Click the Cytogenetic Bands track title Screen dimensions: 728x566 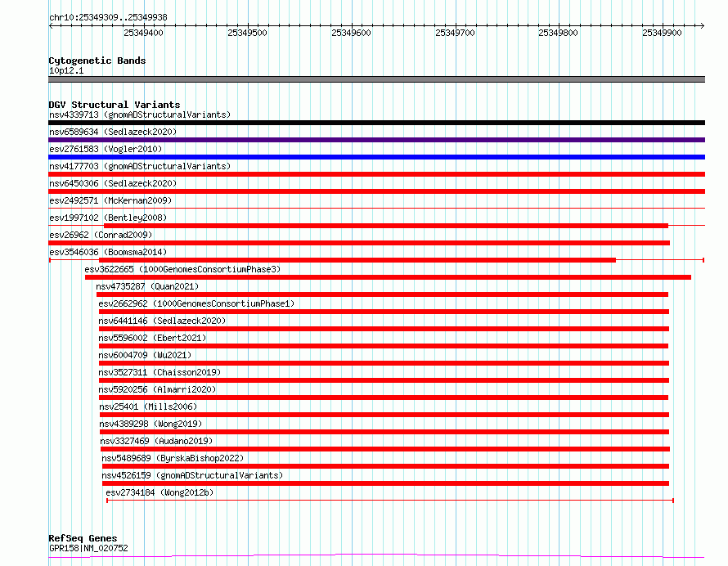coord(97,61)
